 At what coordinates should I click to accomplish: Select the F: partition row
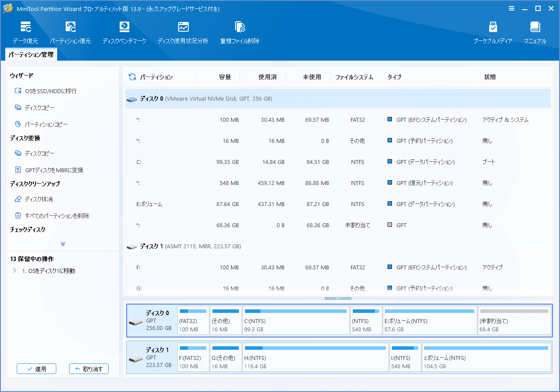(338, 268)
